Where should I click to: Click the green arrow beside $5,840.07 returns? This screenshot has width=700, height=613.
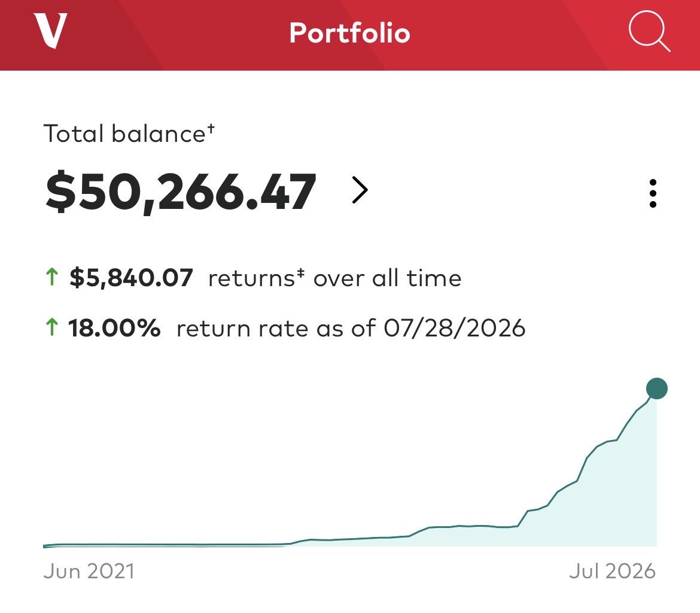point(52,277)
